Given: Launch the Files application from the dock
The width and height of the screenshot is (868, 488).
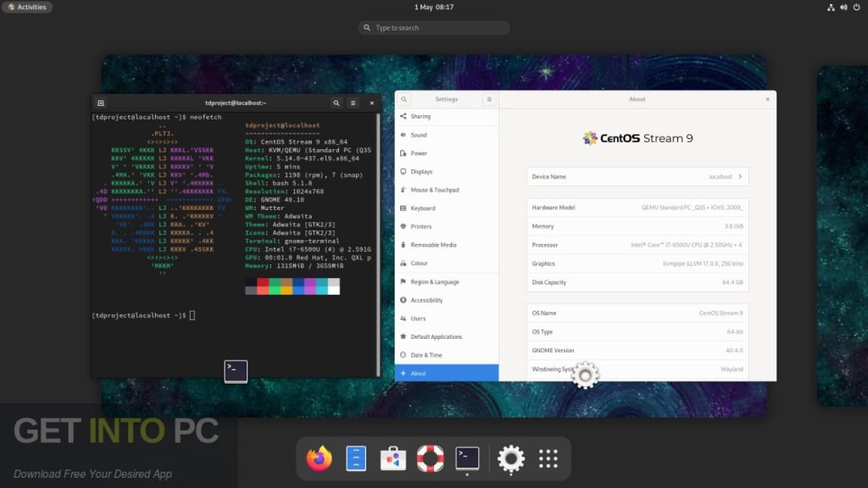Looking at the screenshot, I should [355, 457].
